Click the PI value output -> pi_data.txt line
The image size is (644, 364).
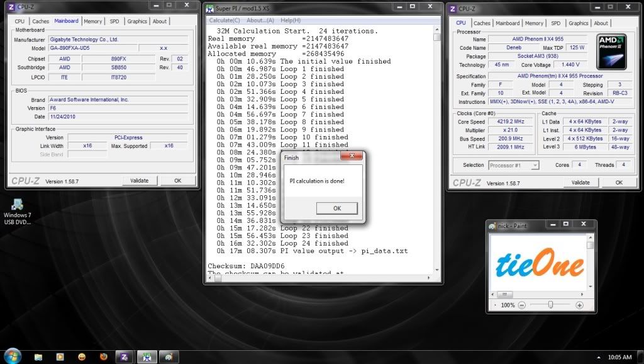[312, 251]
